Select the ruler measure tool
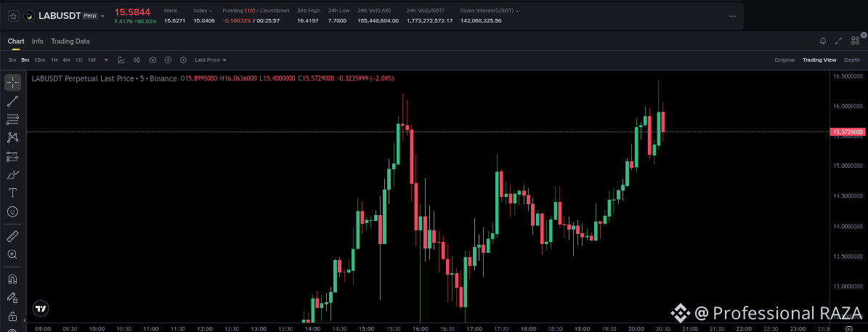 pyautogui.click(x=13, y=236)
